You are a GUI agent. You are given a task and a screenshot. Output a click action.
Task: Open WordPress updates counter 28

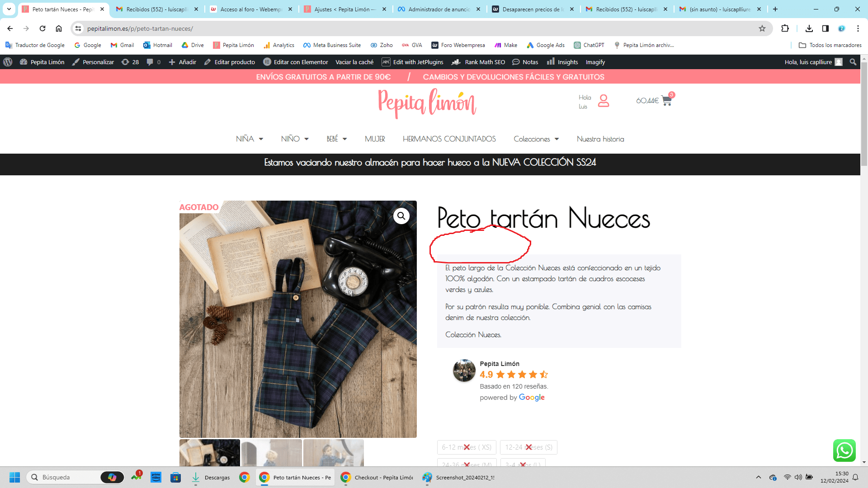pos(130,62)
